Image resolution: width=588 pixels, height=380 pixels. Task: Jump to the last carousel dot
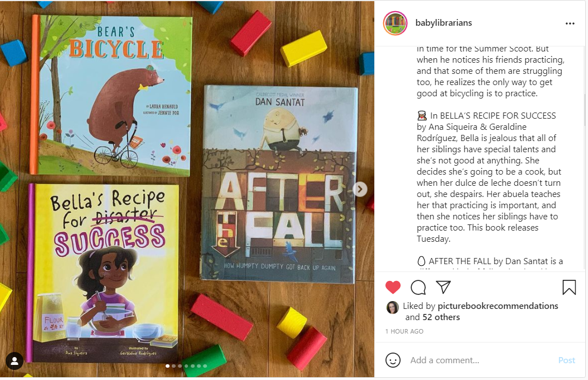205,366
